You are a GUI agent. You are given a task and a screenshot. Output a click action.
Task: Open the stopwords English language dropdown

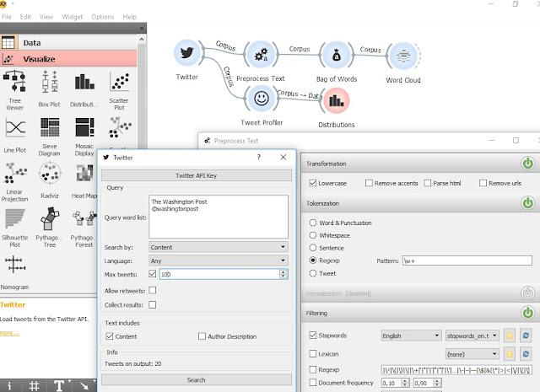click(411, 336)
